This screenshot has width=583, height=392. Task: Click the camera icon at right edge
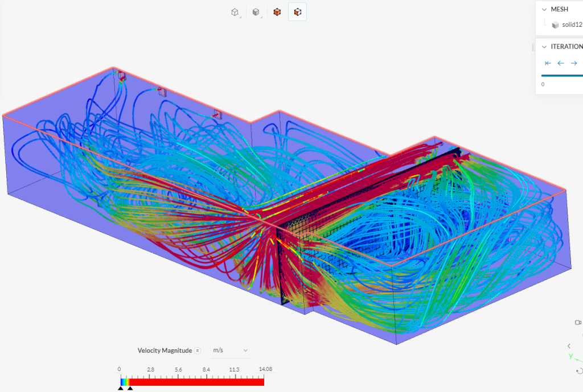point(578,322)
